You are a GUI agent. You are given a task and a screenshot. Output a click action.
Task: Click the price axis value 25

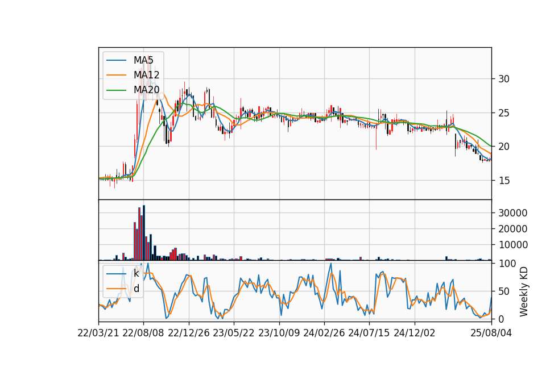point(504,113)
